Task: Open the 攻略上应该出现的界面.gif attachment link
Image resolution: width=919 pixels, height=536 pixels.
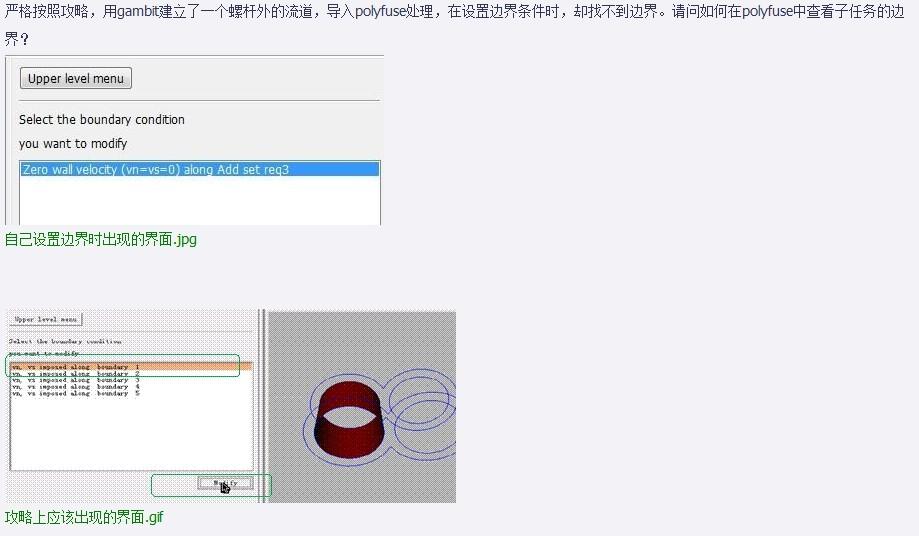Action: click(84, 517)
